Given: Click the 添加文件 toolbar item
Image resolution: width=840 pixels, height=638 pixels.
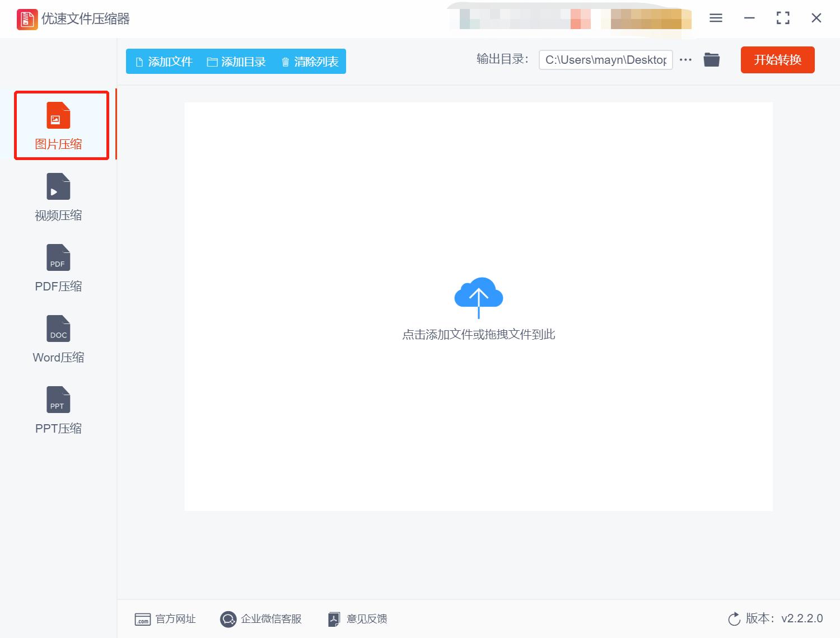Looking at the screenshot, I should [162, 62].
